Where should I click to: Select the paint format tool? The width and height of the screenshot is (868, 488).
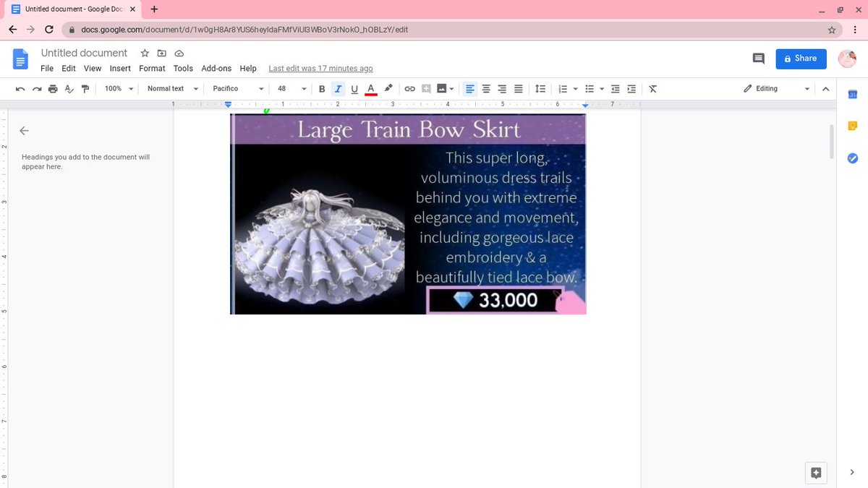(85, 89)
